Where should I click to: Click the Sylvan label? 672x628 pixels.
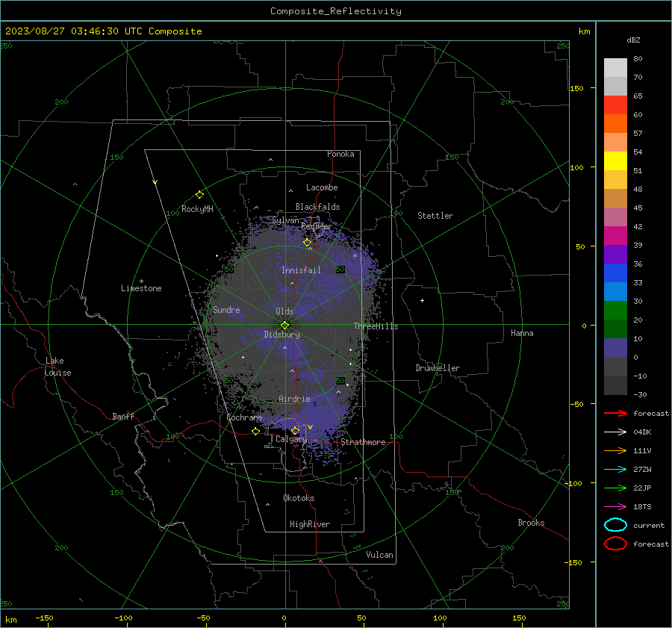[285, 220]
